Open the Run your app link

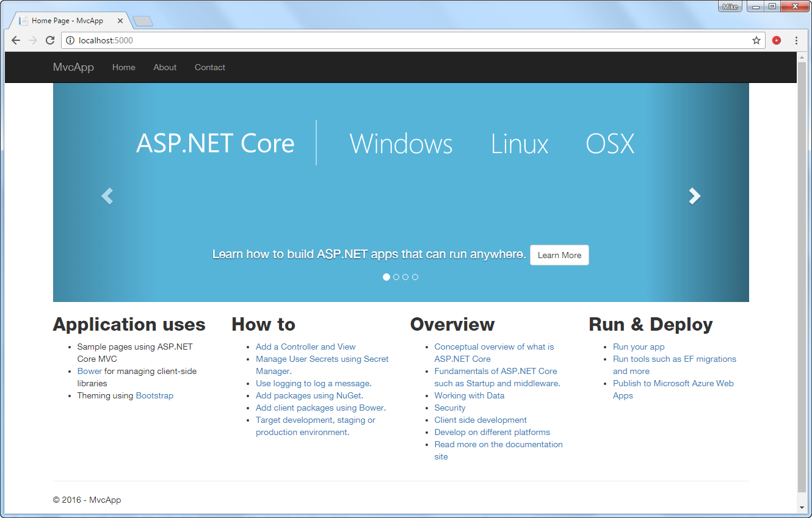(639, 347)
